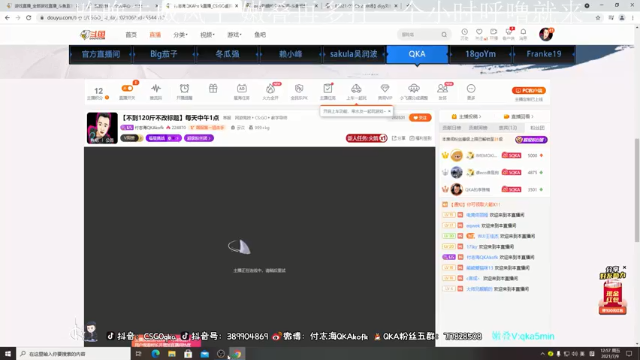Bookmark page with the star icon
640x360 pixels.
click(x=598, y=18)
